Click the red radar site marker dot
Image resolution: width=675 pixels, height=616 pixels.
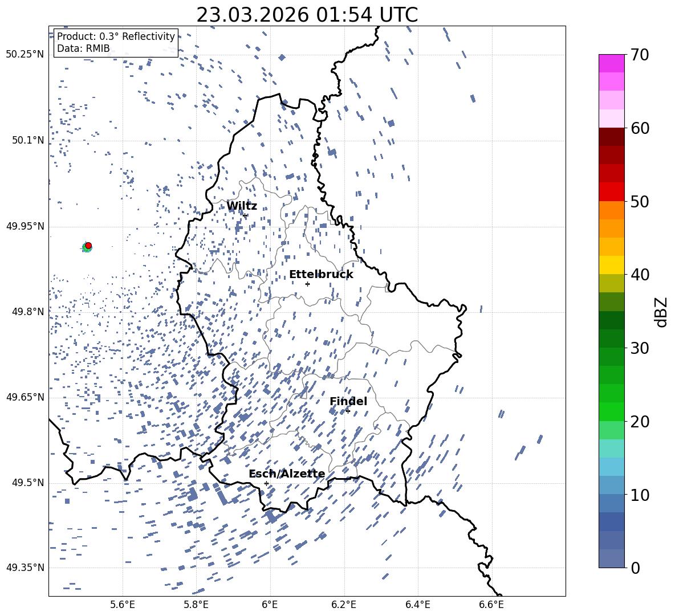point(88,246)
